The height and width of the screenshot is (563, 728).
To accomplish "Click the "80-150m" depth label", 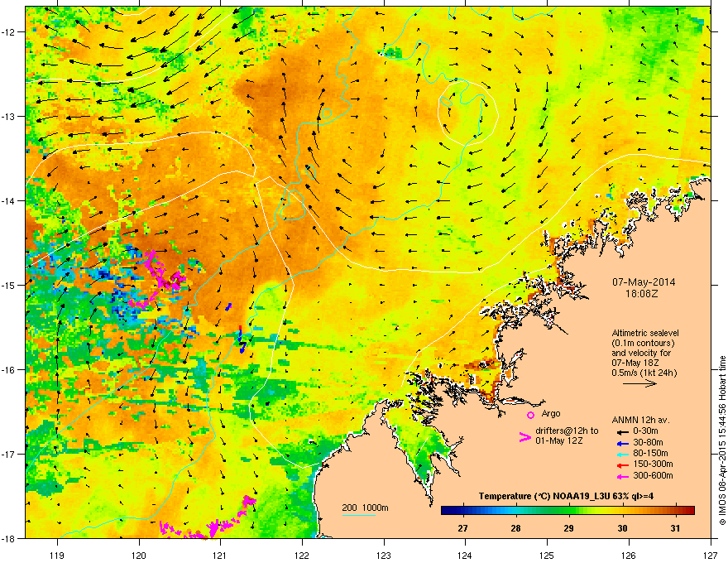I will [650, 453].
